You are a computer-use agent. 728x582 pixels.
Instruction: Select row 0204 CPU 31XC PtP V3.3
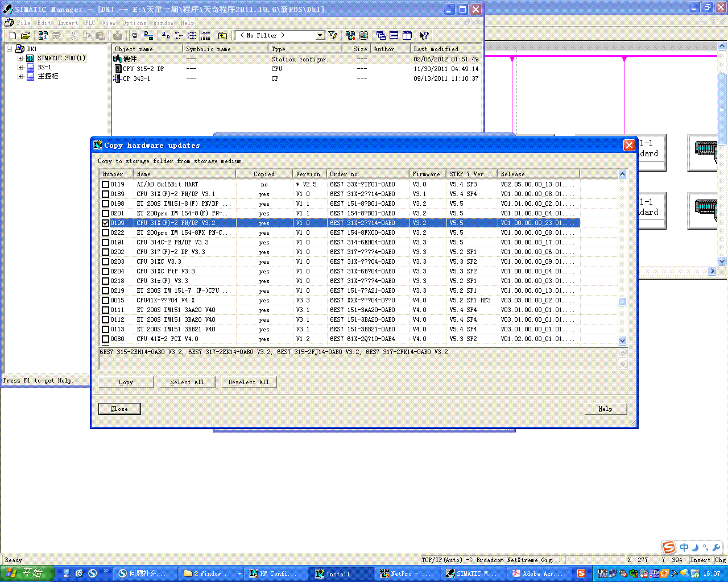tap(340, 271)
